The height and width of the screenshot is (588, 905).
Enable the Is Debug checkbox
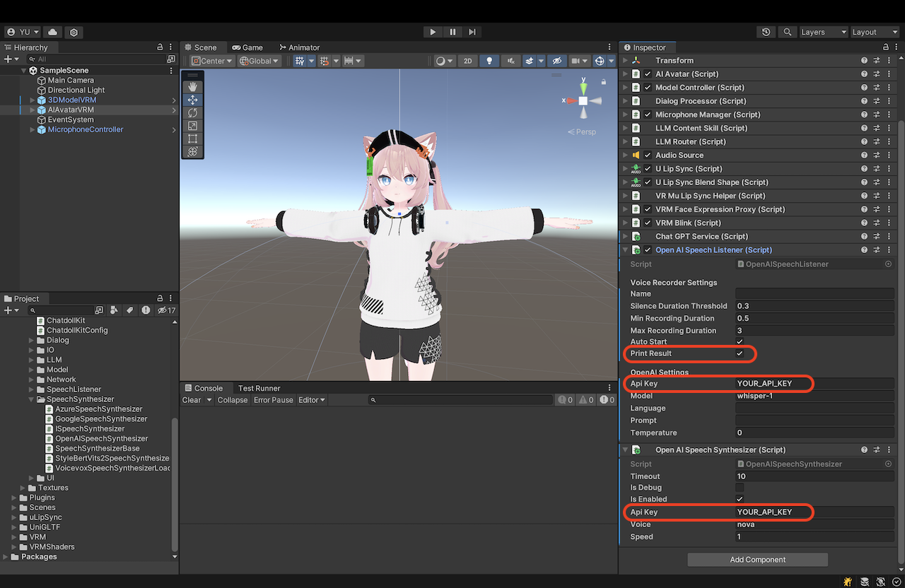[740, 488]
